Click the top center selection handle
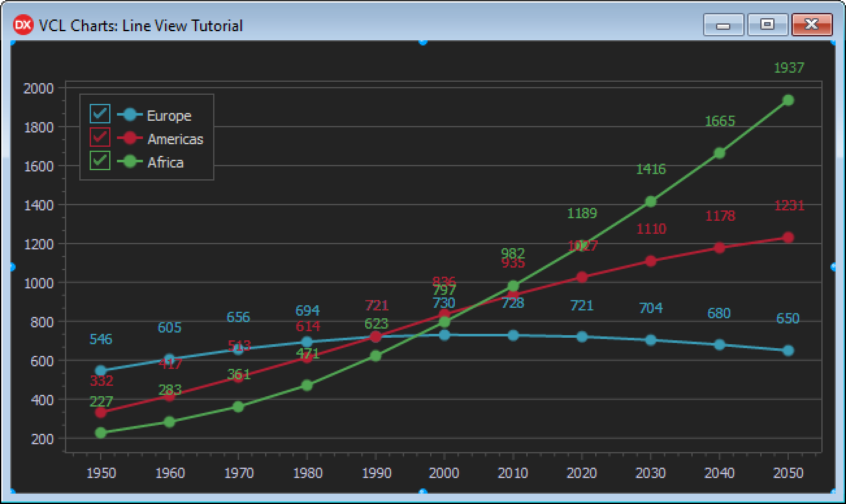 coord(423,42)
